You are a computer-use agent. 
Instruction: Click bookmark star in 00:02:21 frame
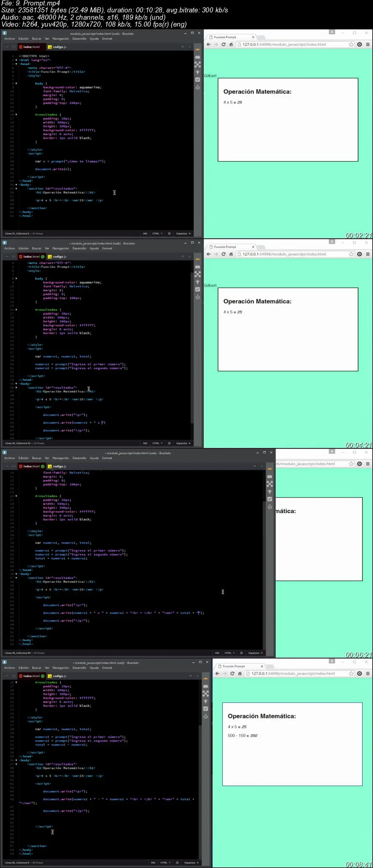tap(351, 44)
